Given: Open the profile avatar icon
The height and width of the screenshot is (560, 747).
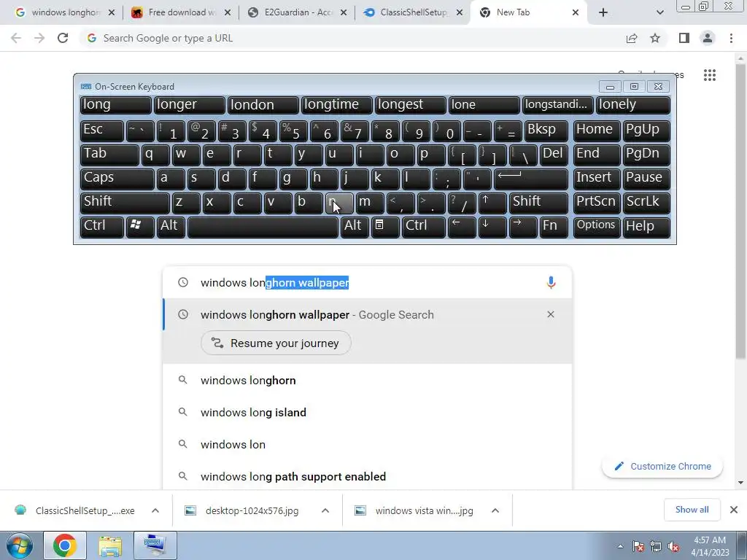Looking at the screenshot, I should pyautogui.click(x=708, y=38).
